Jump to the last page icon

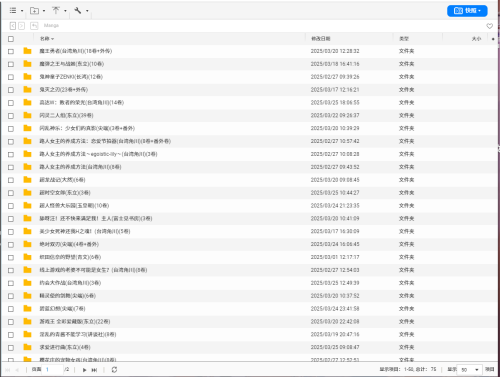[x=94, y=370]
